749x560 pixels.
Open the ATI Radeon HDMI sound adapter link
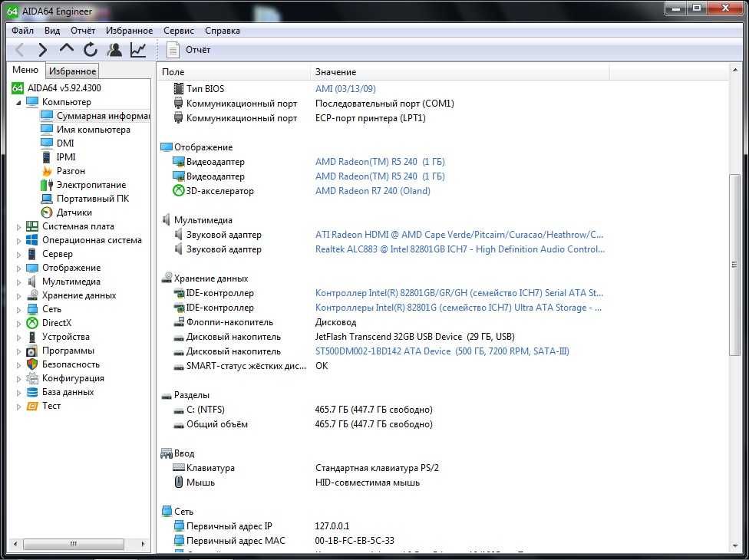[x=459, y=235]
